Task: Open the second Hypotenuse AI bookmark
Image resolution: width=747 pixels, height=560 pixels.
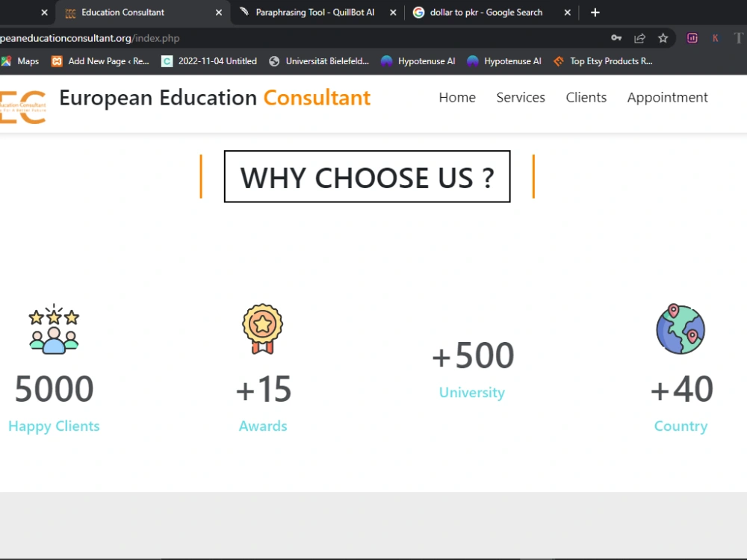Action: [x=504, y=61]
